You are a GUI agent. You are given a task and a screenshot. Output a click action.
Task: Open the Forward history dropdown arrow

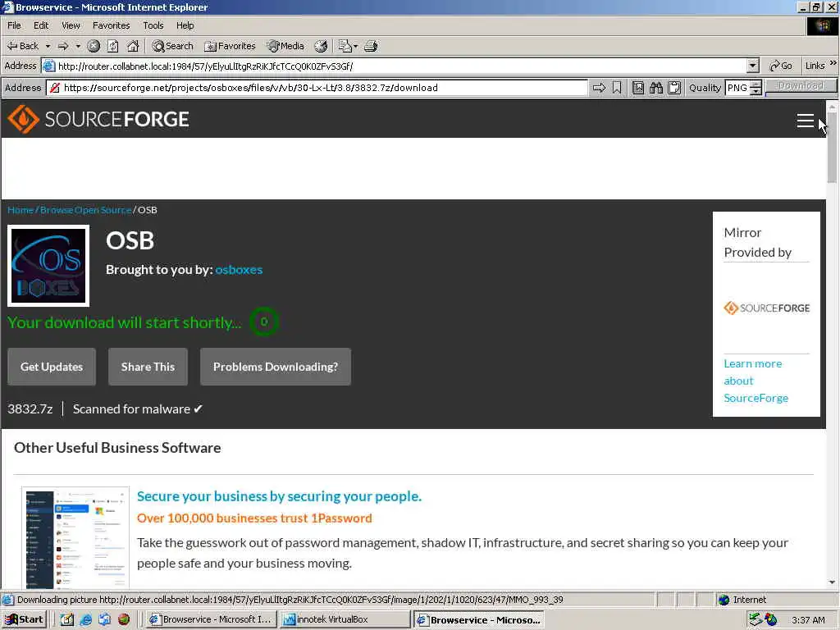coord(78,46)
